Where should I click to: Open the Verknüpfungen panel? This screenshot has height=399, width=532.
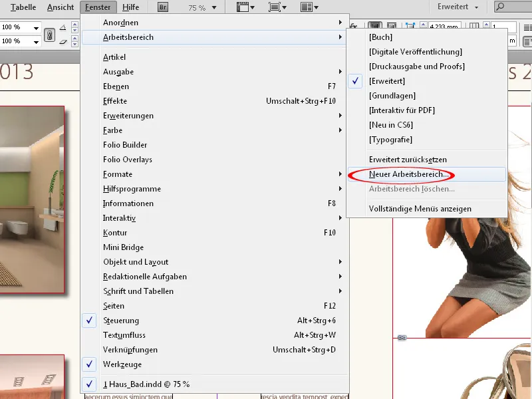pos(215,350)
